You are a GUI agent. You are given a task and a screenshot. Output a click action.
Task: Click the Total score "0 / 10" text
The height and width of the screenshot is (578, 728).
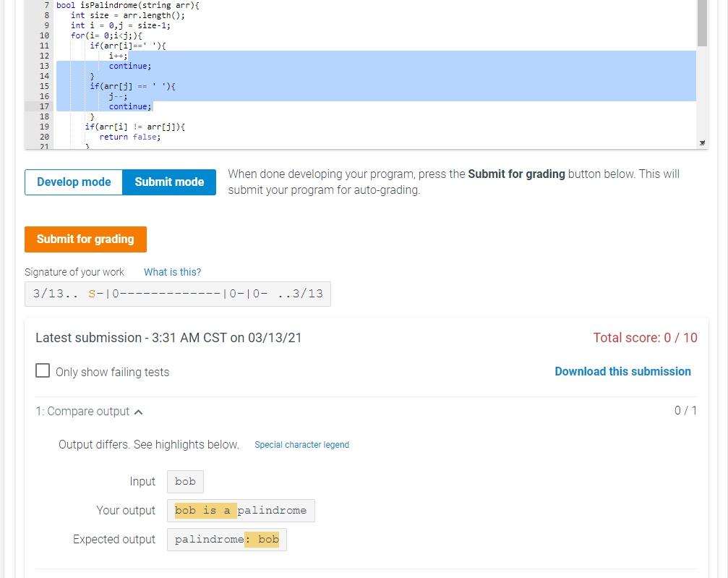pyautogui.click(x=645, y=337)
